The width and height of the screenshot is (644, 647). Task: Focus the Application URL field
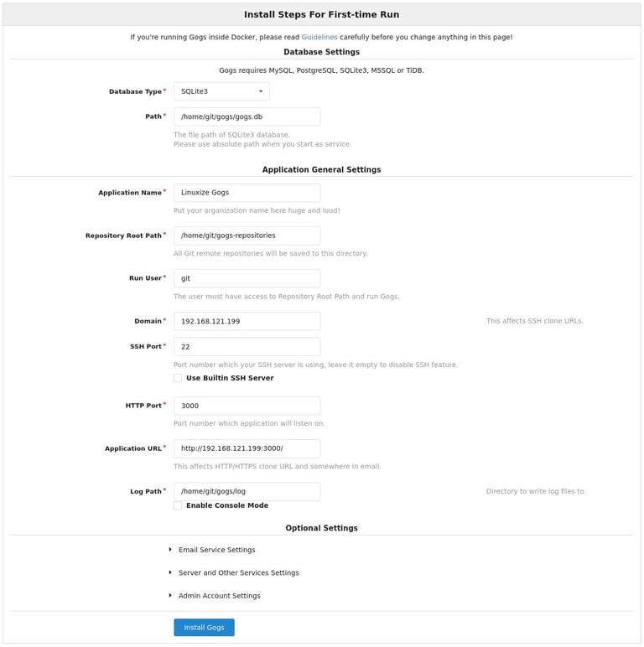247,448
